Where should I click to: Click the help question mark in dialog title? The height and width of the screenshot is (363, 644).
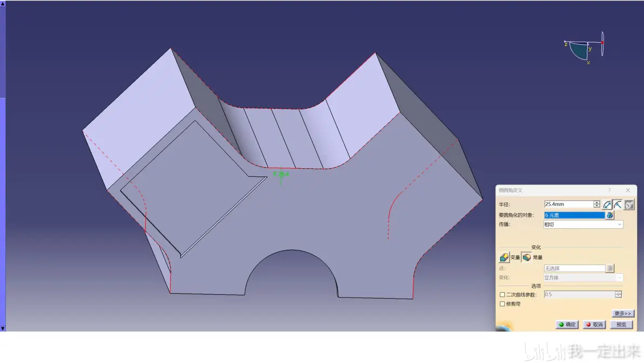click(x=609, y=190)
